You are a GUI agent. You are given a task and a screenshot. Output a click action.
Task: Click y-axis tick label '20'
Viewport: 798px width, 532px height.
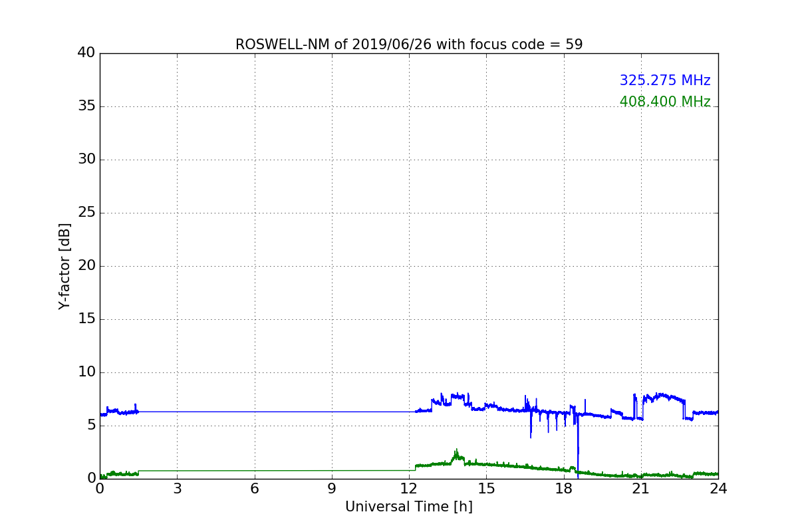click(86, 265)
